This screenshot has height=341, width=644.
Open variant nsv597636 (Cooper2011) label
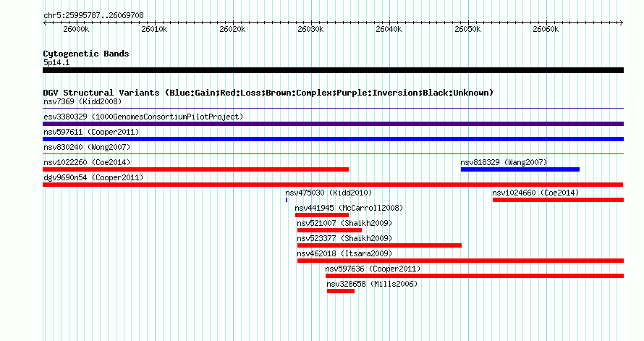point(373,269)
